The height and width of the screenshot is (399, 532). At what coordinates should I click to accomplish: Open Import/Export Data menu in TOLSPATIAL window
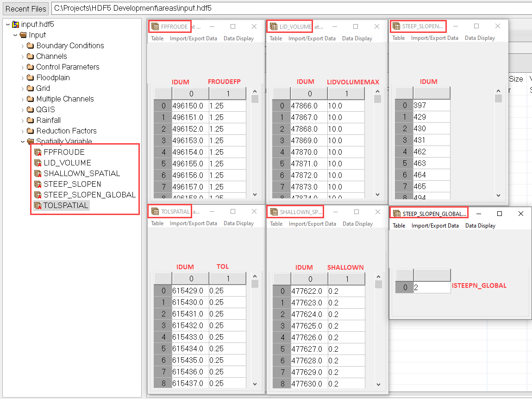[193, 223]
